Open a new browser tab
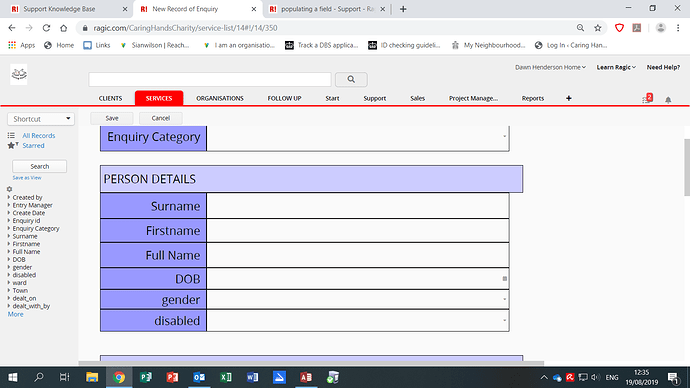Screen dimensions: 690x388 pos(403,9)
